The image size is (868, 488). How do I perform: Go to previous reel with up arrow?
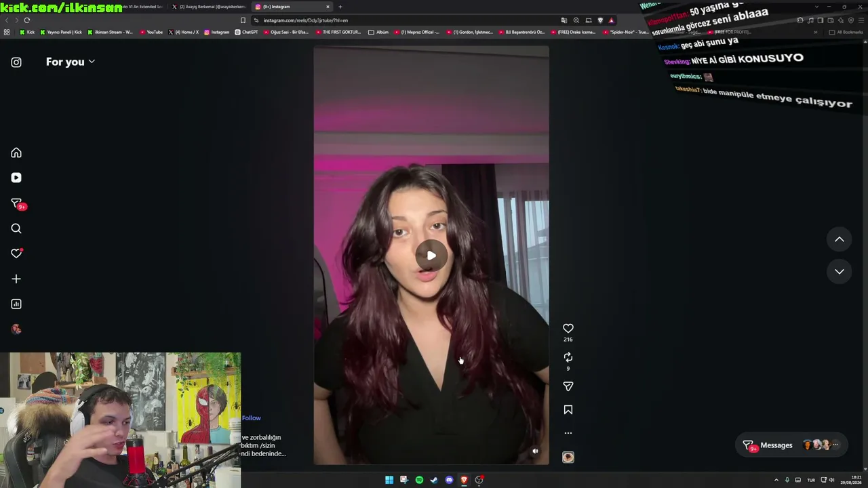[840, 239]
